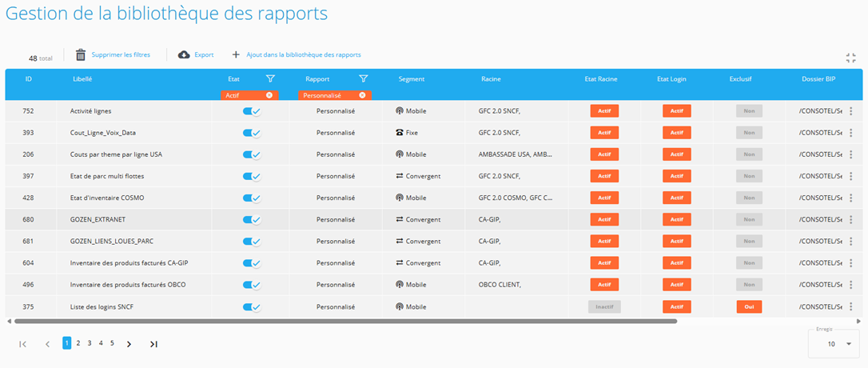Click the Export cloud download icon
The height and width of the screenshot is (368, 868).
[184, 55]
